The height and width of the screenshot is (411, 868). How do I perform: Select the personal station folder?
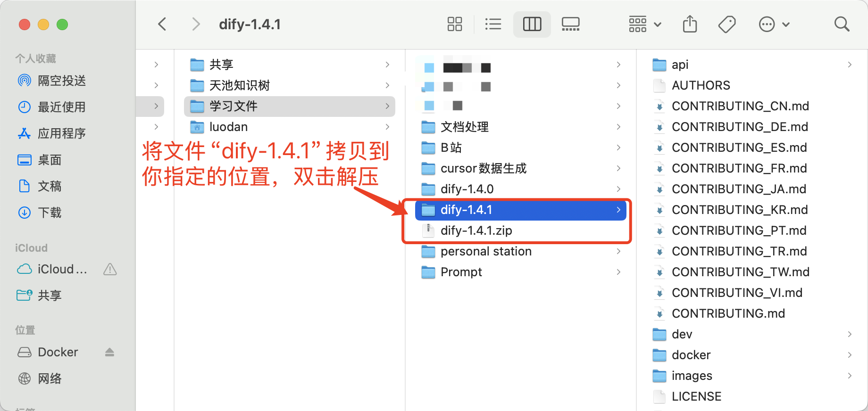pos(521,251)
